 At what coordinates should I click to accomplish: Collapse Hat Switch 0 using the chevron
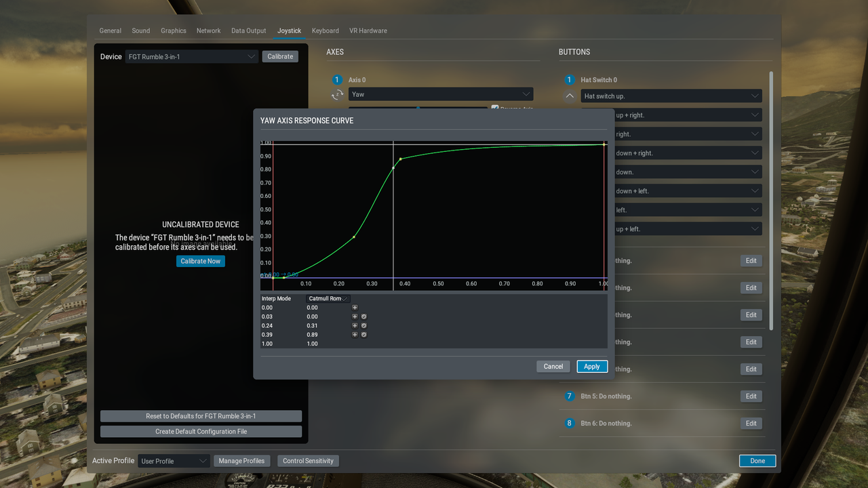pyautogui.click(x=570, y=96)
